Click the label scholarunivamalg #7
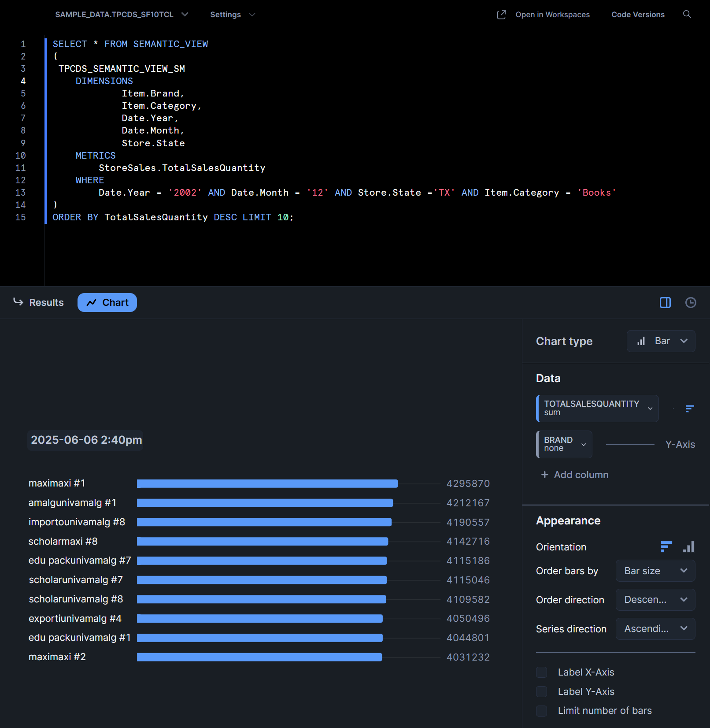The height and width of the screenshot is (728, 710). (x=76, y=580)
